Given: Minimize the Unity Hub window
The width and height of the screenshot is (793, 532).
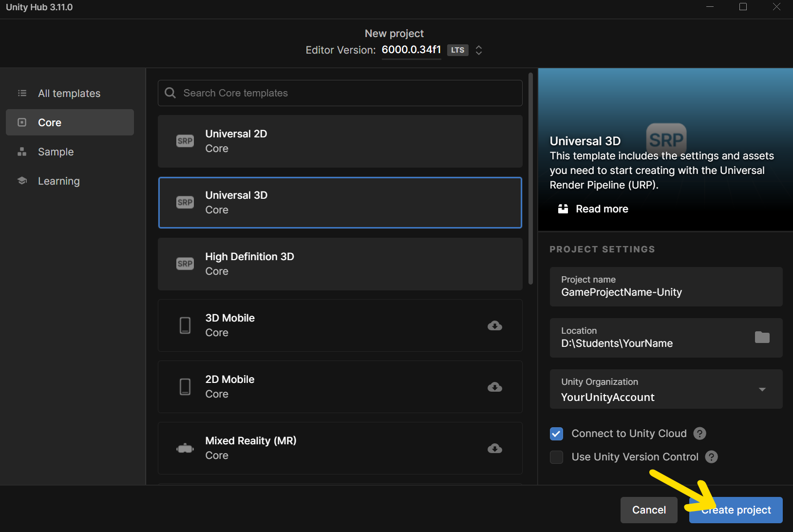Looking at the screenshot, I should point(710,7).
